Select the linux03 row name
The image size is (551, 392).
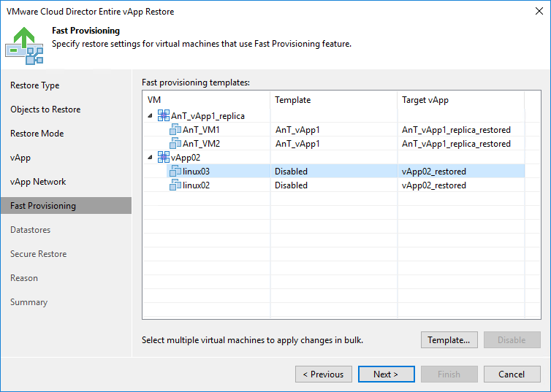[x=196, y=172]
